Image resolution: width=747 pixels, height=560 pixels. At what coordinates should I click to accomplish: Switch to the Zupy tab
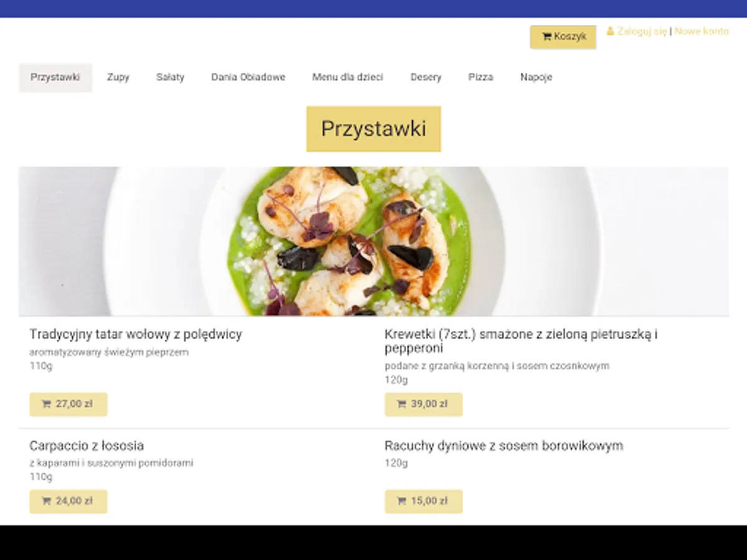tap(118, 78)
